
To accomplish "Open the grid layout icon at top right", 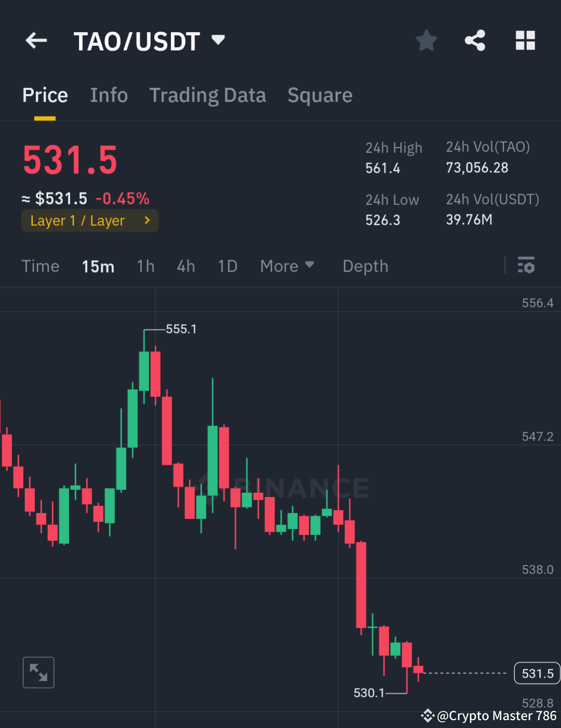I will tap(525, 40).
